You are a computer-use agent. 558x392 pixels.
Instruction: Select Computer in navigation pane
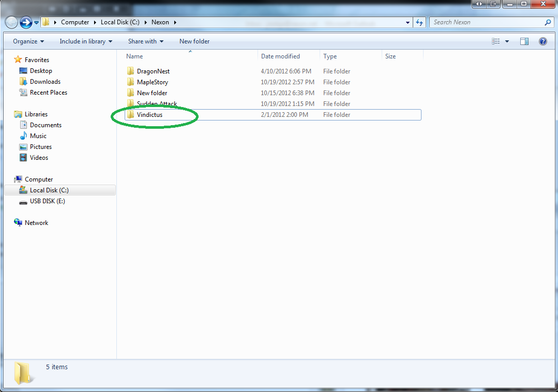tap(39, 179)
